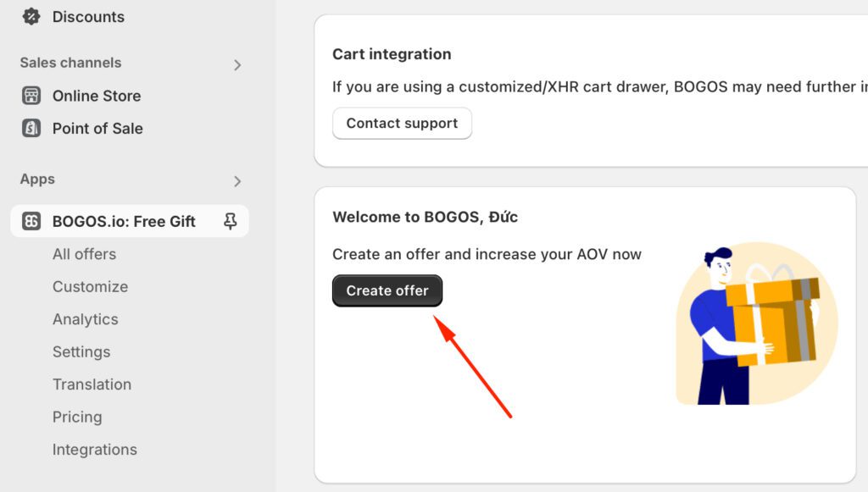
Task: Expand the Apps section chevron
Action: point(237,180)
